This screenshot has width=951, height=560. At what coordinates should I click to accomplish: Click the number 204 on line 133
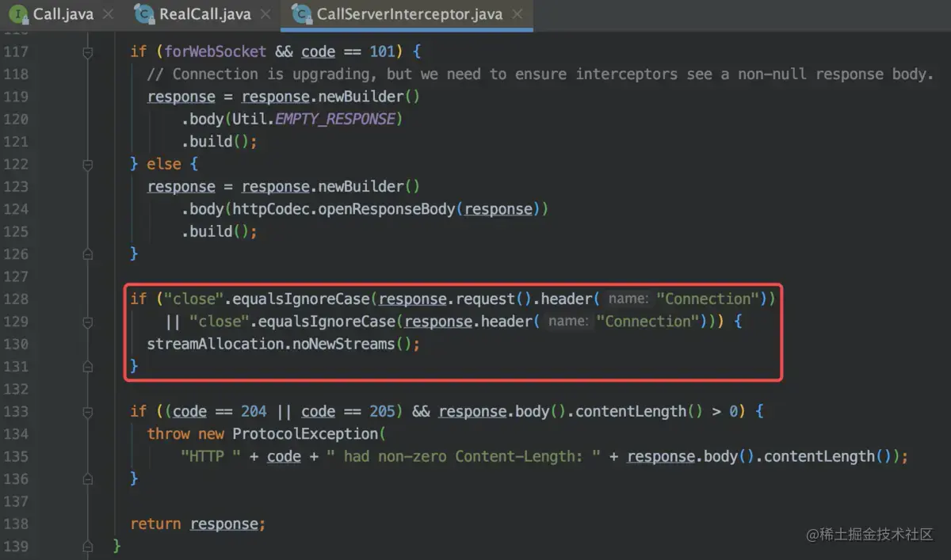(x=254, y=411)
